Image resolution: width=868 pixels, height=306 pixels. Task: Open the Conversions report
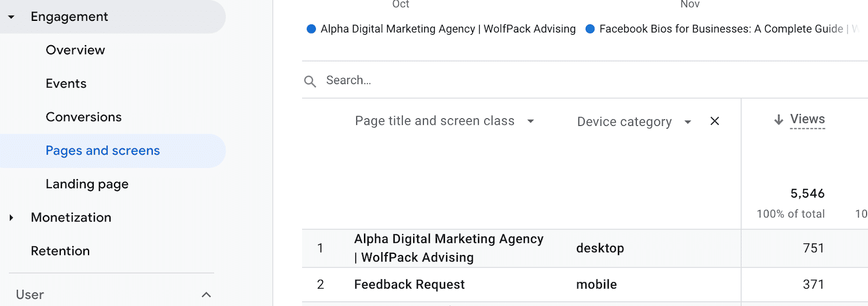84,117
